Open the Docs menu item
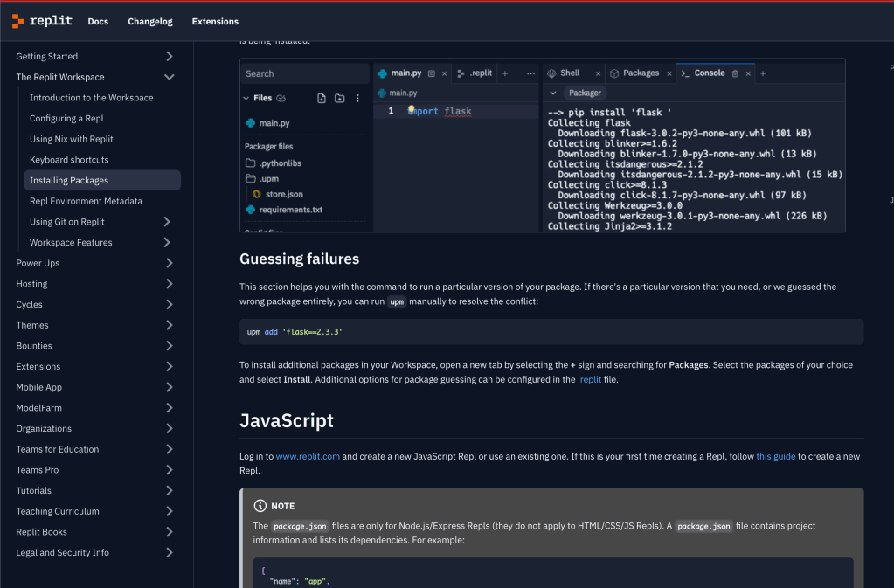 (x=98, y=22)
